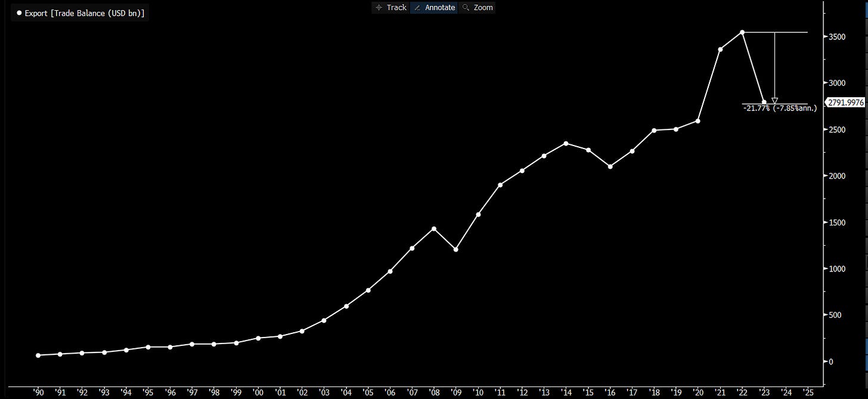868x399 pixels.
Task: Click the white legend marker dot
Action: click(19, 13)
